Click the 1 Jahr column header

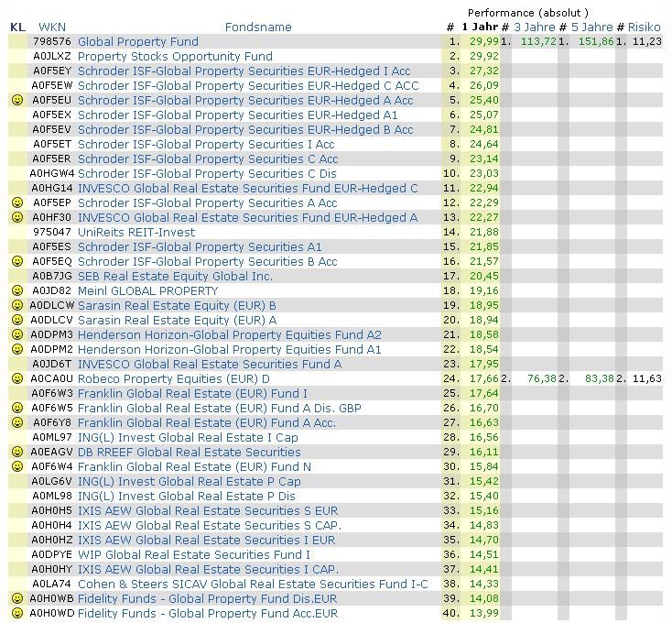click(x=480, y=27)
